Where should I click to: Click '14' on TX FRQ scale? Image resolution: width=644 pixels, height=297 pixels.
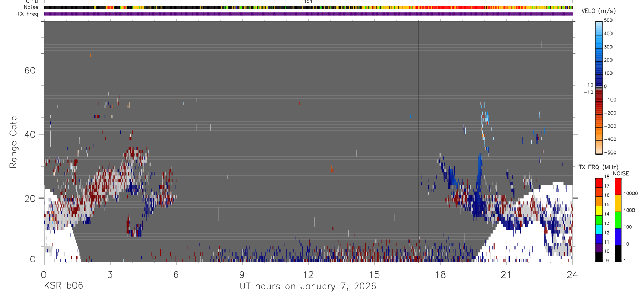pyautogui.click(x=607, y=214)
